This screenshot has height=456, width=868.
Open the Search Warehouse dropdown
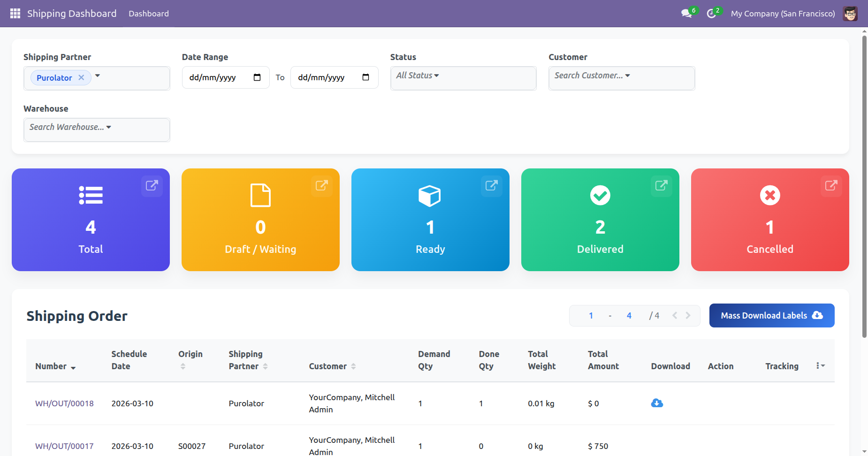(x=70, y=127)
